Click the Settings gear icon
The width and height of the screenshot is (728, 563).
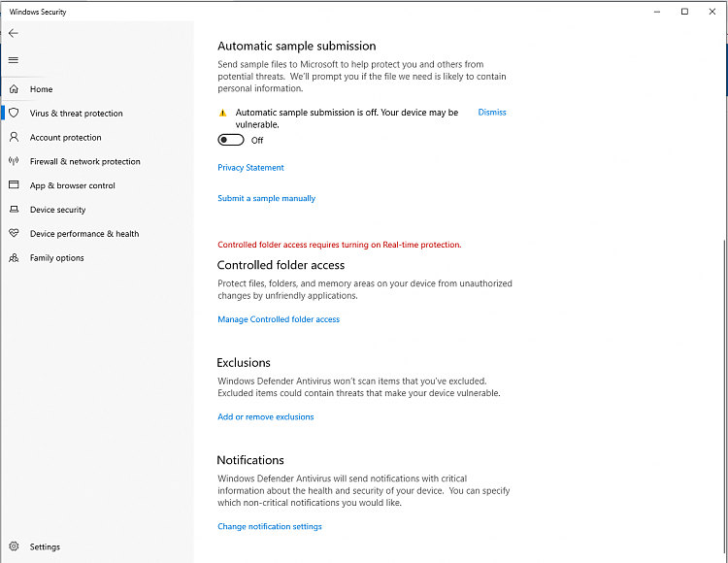tap(14, 546)
